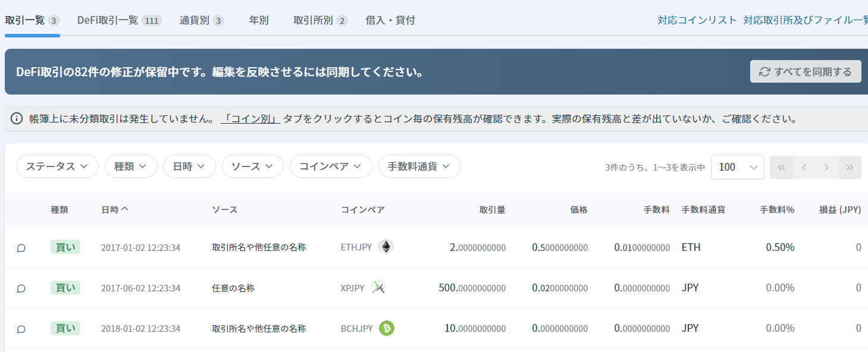
Task: Switch to 通貨別 tab
Action: coord(202,20)
